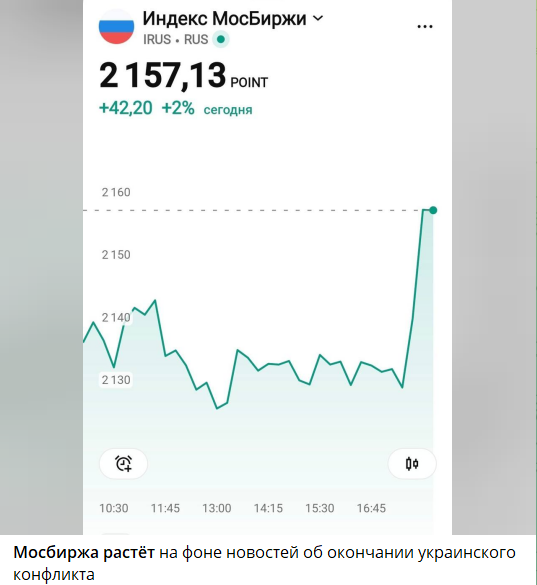Click the +42,20 daily change value
Screen dimensions: 537x585
click(126, 108)
